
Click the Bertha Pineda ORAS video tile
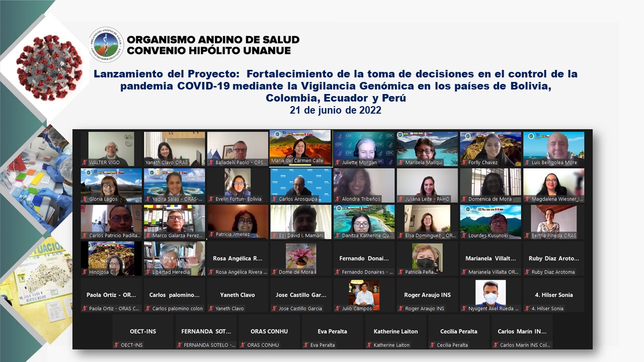tap(553, 220)
